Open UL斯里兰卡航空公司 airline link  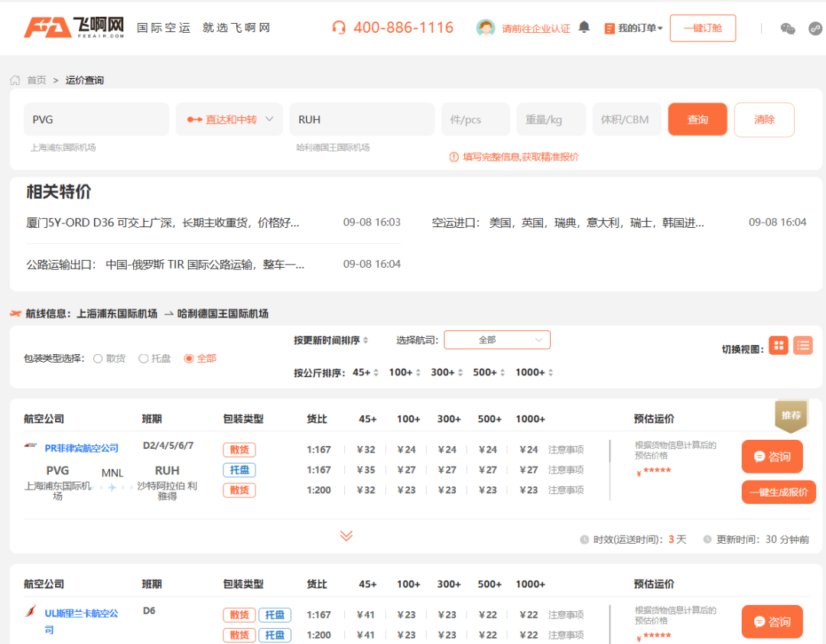[81, 621]
